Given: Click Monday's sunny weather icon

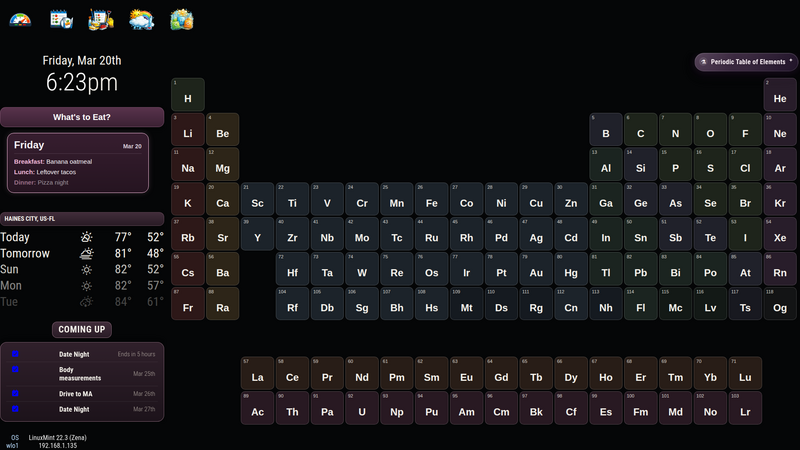Looking at the screenshot, I should coord(87,286).
